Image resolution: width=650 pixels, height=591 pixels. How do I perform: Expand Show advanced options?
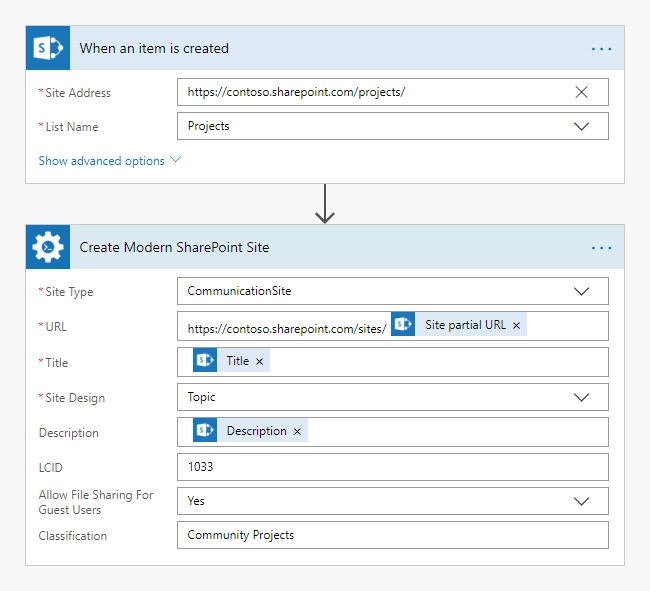pyautogui.click(x=109, y=161)
